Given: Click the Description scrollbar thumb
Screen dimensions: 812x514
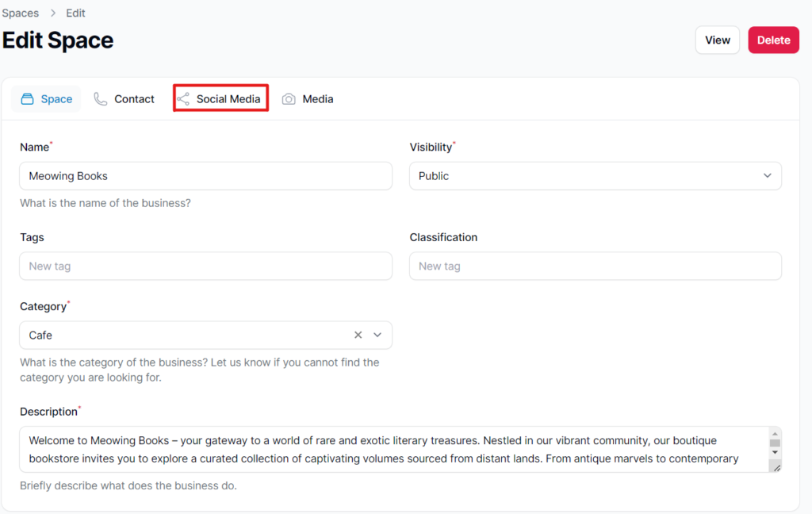Looking at the screenshot, I should (775, 443).
